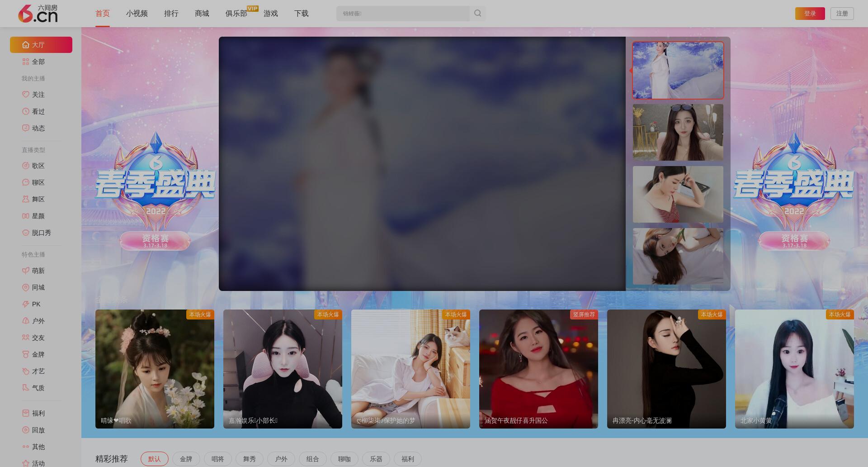Select the 组合 filter pill
Viewport: 868px width, 467px height.
pyautogui.click(x=313, y=459)
